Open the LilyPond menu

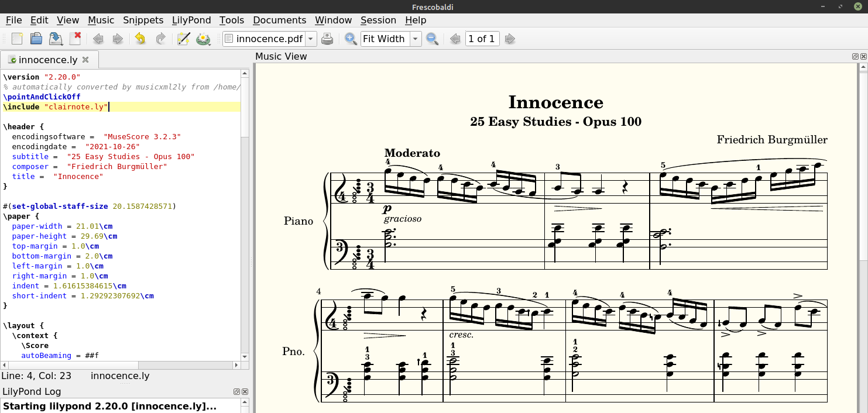pos(191,20)
